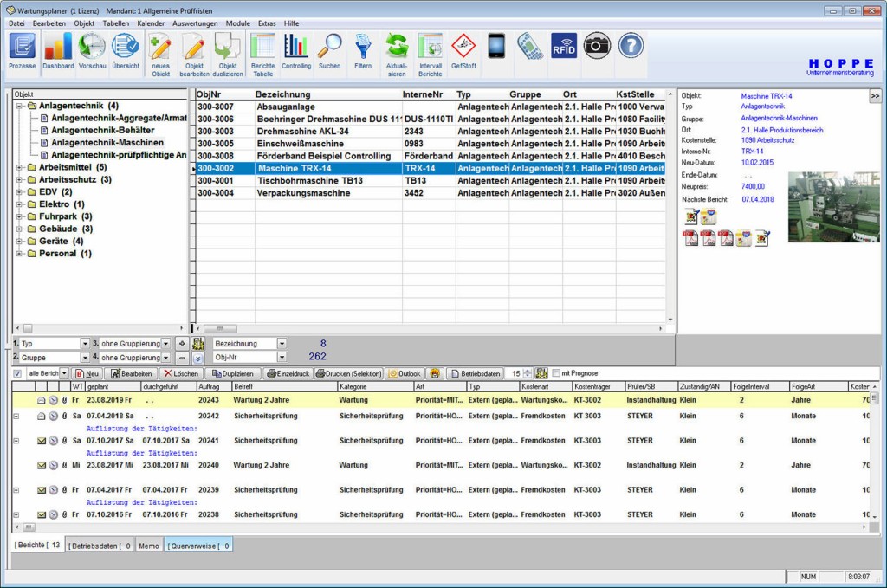Screen dimensions: 887x588
Task: Enable the 'mit Prognose' checkbox
Action: click(x=556, y=373)
